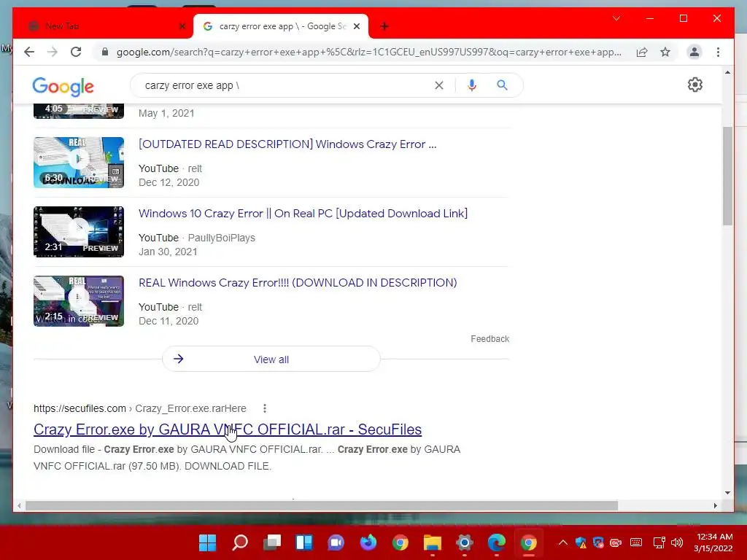Open the Chrome profile avatar
The height and width of the screenshot is (560, 747).
[x=694, y=52]
